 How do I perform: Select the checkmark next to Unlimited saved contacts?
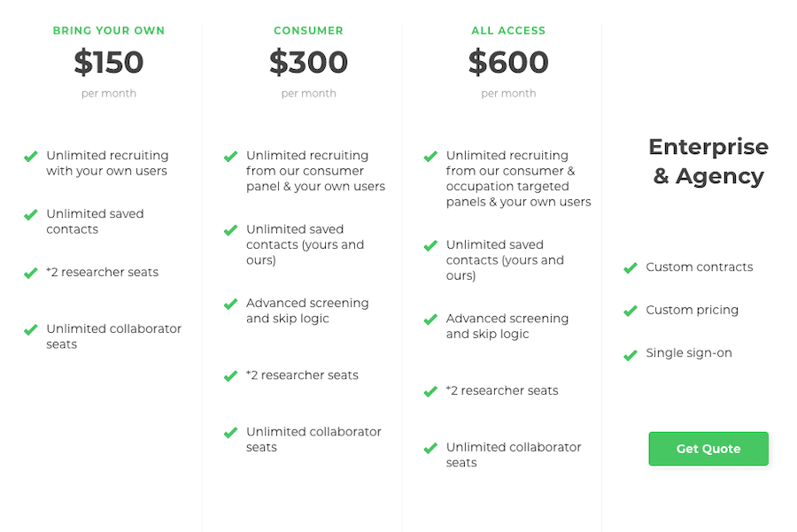click(30, 214)
